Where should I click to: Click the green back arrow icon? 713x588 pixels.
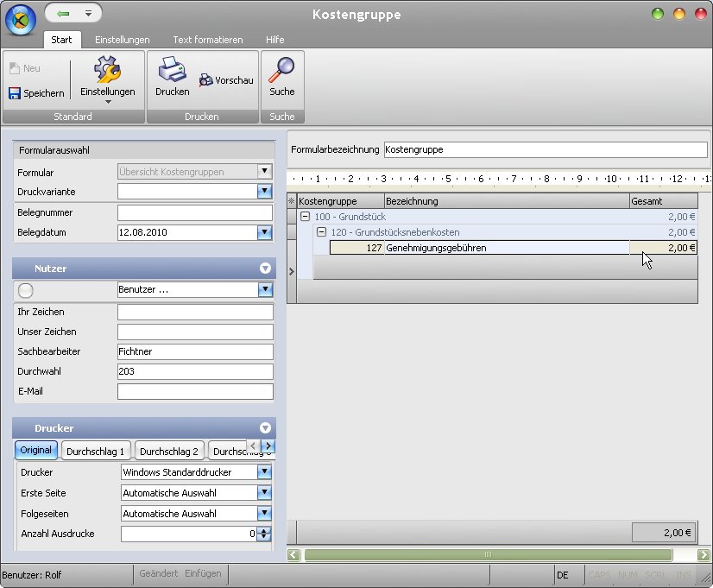tap(63, 14)
